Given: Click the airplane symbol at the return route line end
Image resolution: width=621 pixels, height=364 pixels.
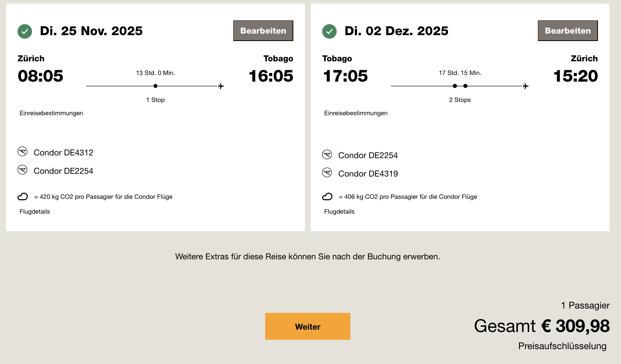Looking at the screenshot, I should point(526,86).
